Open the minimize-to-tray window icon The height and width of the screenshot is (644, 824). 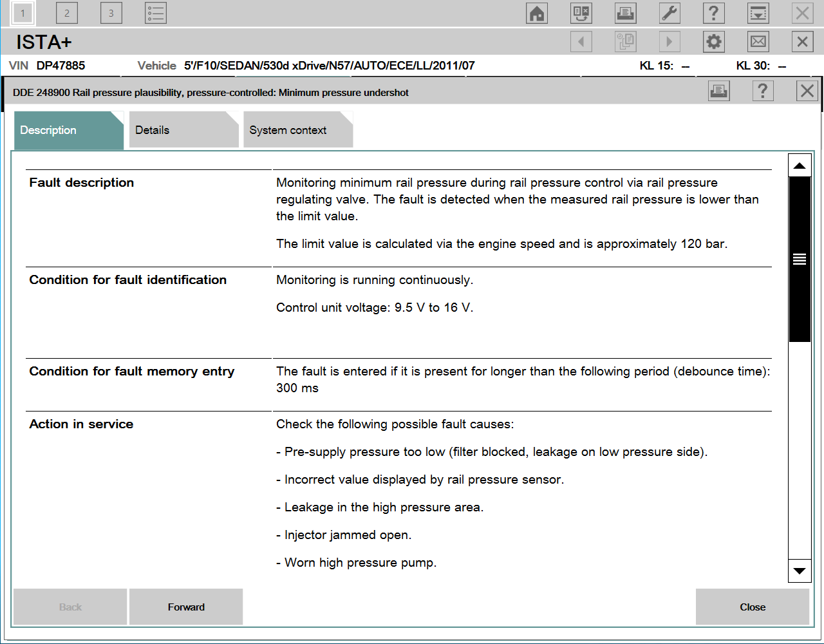(x=758, y=13)
